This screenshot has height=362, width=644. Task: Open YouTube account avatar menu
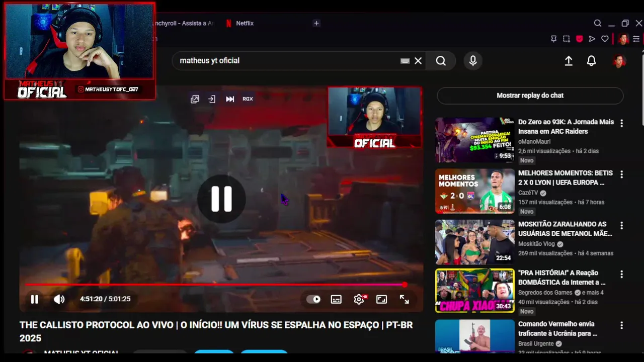pos(619,61)
